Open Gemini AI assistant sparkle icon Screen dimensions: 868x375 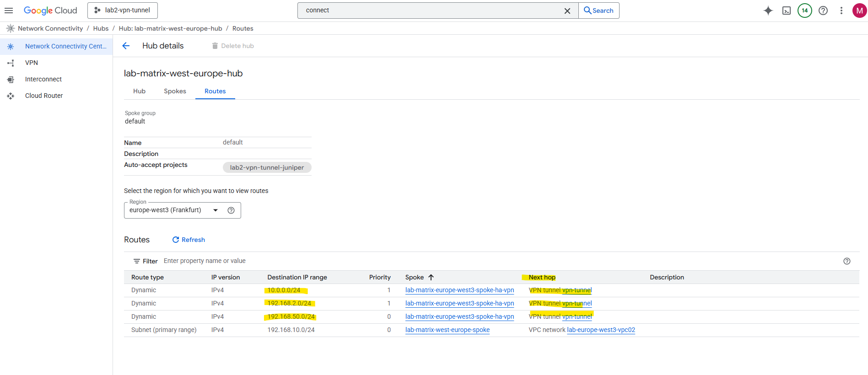768,11
